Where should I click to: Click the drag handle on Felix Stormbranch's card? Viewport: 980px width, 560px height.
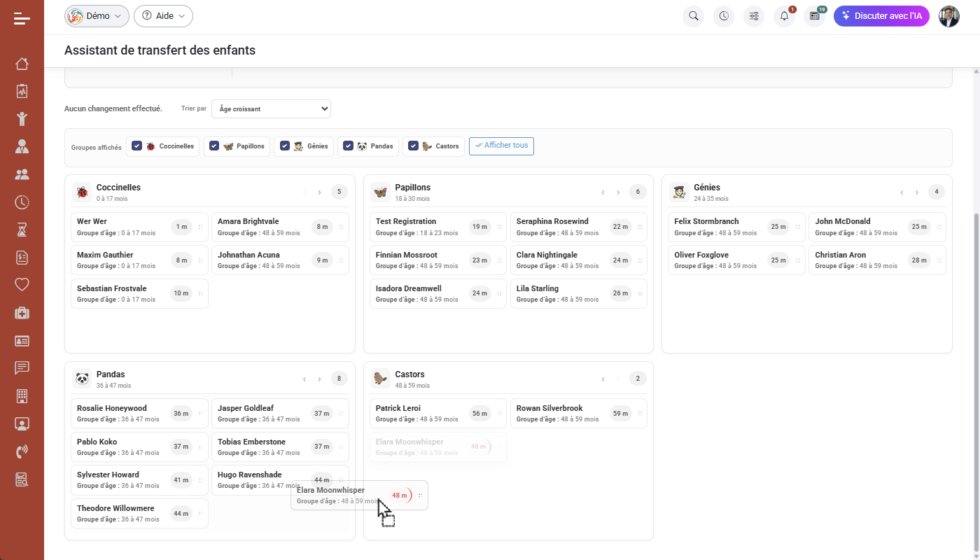pos(798,227)
